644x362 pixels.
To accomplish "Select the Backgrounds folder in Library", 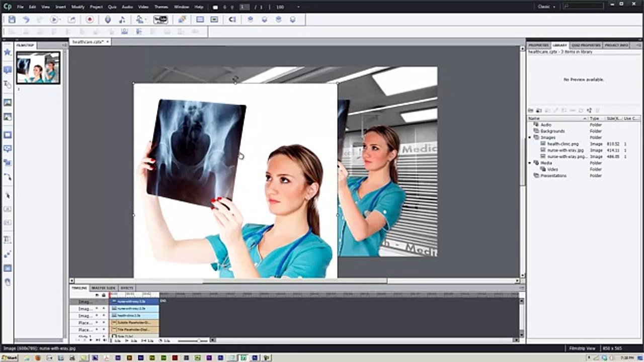I will 552,131.
